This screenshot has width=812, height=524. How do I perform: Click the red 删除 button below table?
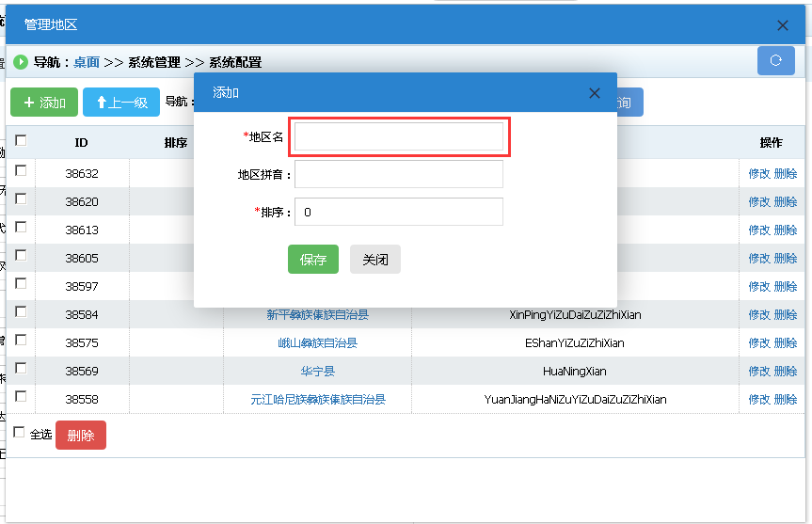pyautogui.click(x=81, y=435)
